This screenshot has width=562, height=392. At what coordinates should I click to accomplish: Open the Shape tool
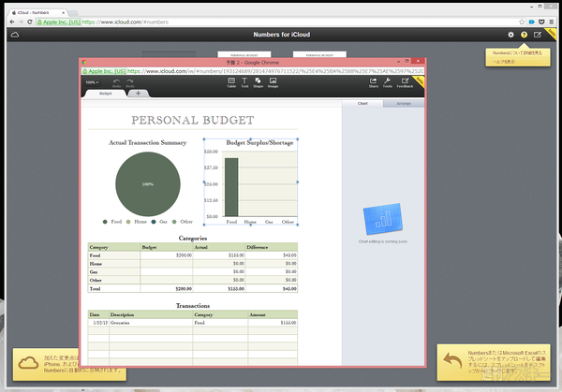[259, 82]
